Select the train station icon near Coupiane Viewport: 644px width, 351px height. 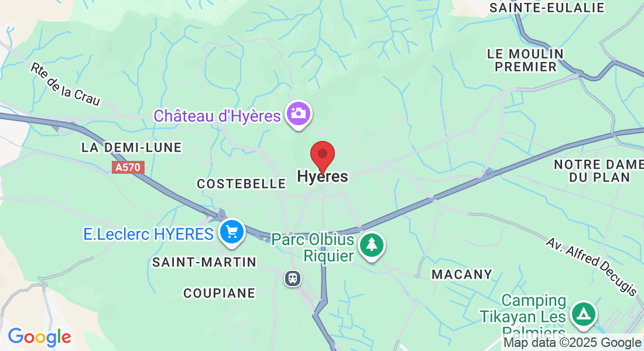click(x=292, y=278)
